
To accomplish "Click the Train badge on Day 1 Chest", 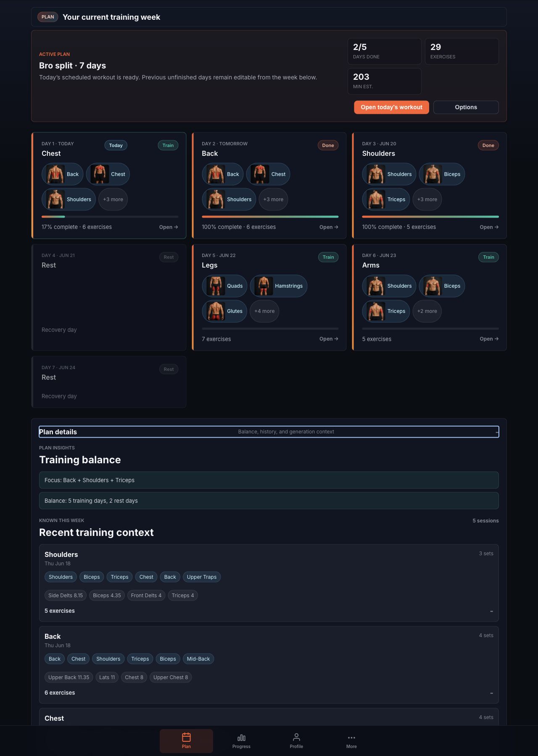I will click(x=168, y=145).
